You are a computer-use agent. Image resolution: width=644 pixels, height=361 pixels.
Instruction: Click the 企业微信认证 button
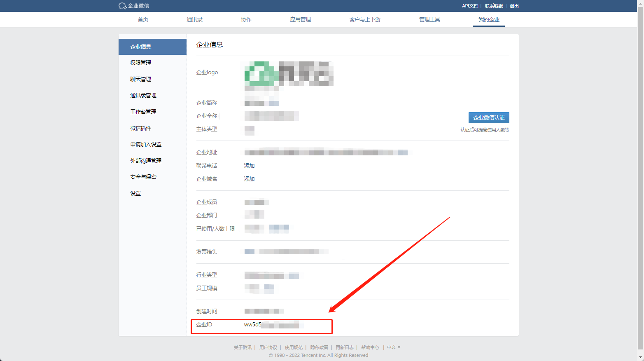[x=489, y=117]
